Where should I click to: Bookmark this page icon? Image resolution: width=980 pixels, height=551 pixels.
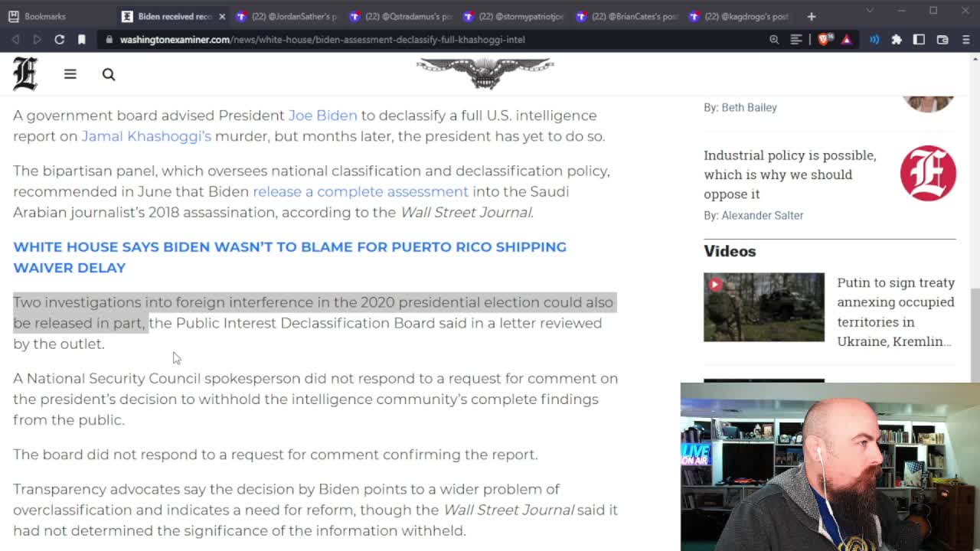[x=81, y=39]
